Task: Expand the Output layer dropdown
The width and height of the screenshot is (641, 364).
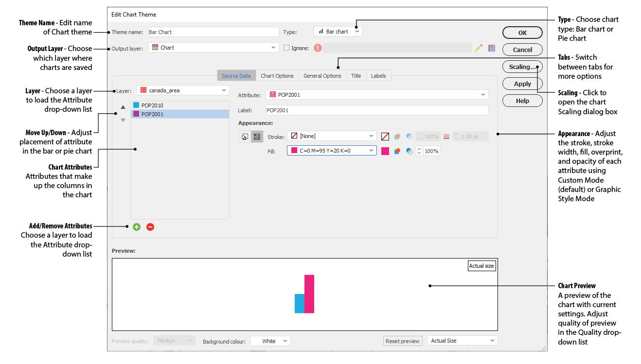Action: tap(213, 48)
